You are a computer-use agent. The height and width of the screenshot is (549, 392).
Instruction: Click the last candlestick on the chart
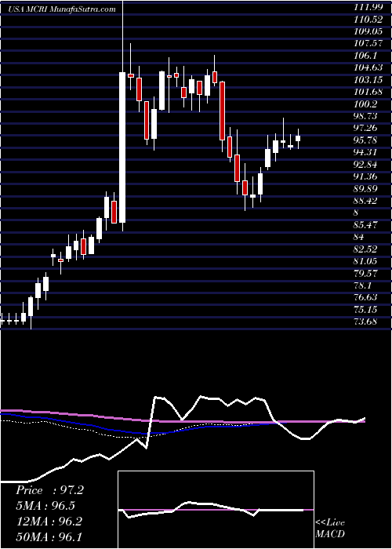[x=298, y=138]
